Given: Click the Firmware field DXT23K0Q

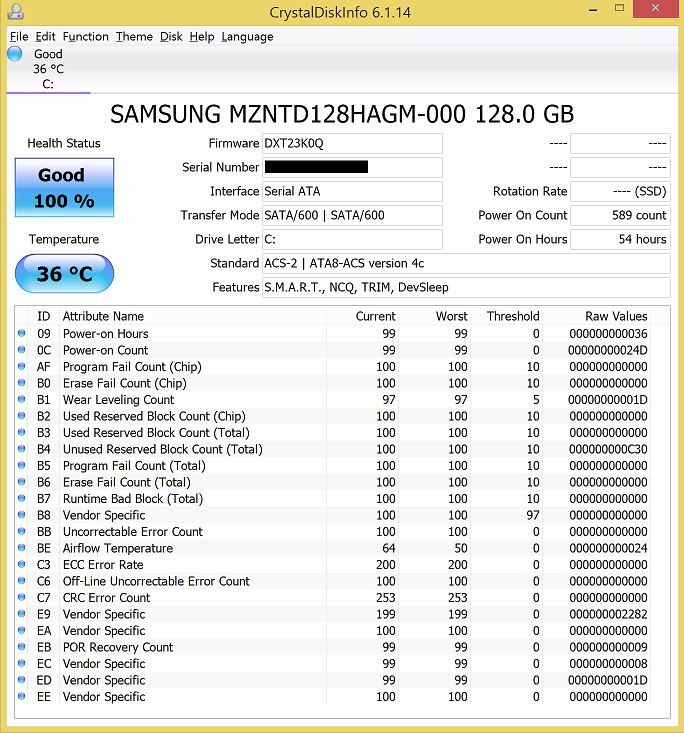Looking at the screenshot, I should [x=352, y=144].
